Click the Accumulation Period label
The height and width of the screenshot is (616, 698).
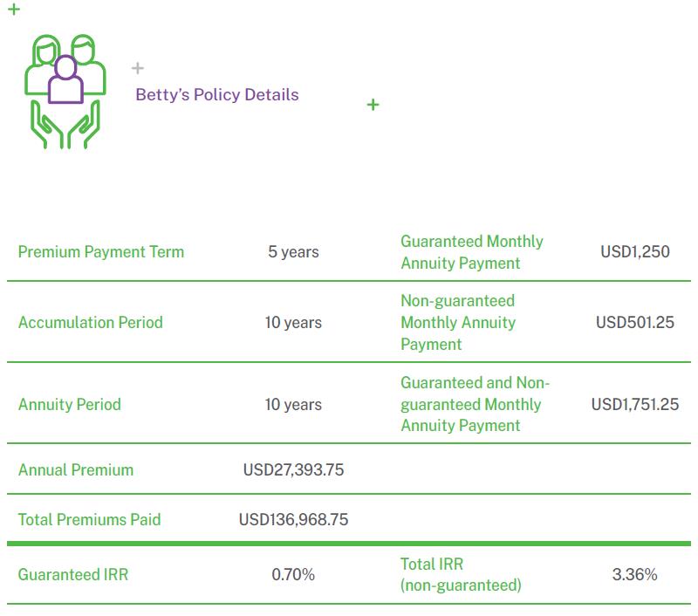[91, 322]
